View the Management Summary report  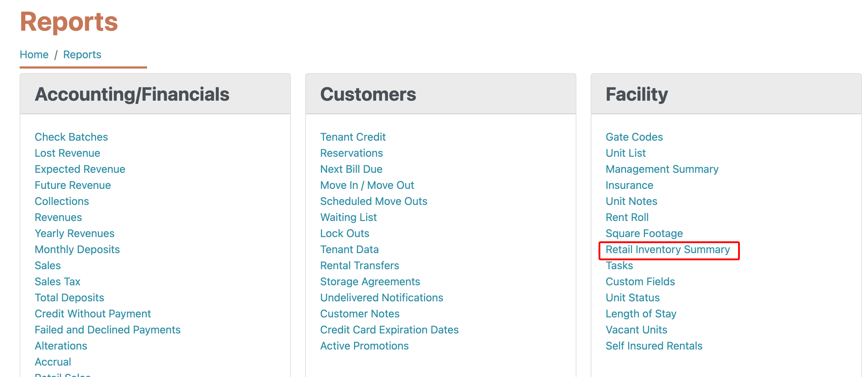pos(662,169)
